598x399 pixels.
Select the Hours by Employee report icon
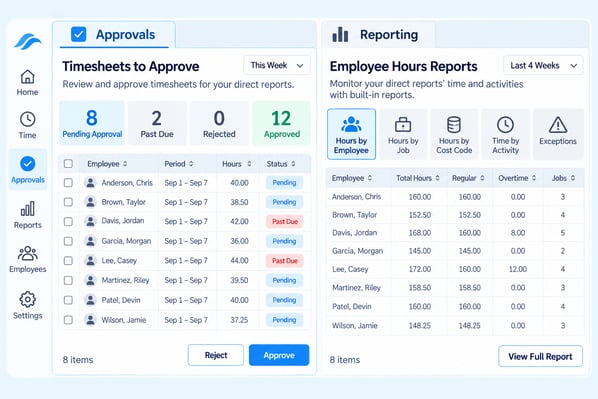pyautogui.click(x=351, y=124)
